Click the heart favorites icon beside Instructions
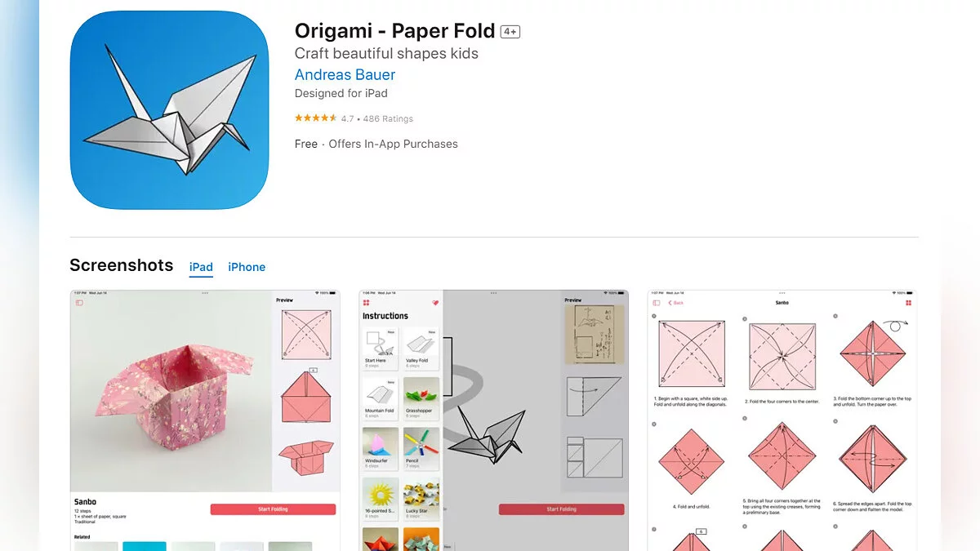The width and height of the screenshot is (980, 551). tap(436, 303)
